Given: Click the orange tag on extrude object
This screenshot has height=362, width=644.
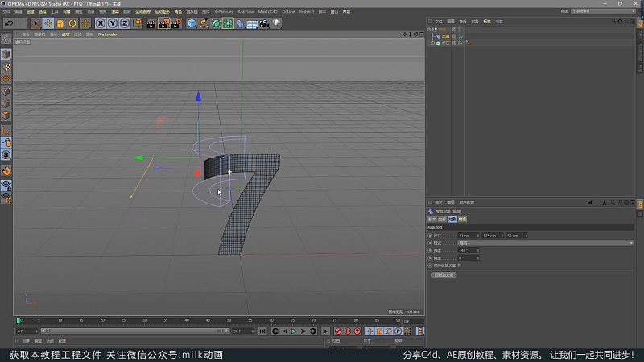Looking at the screenshot, I should tap(468, 43).
